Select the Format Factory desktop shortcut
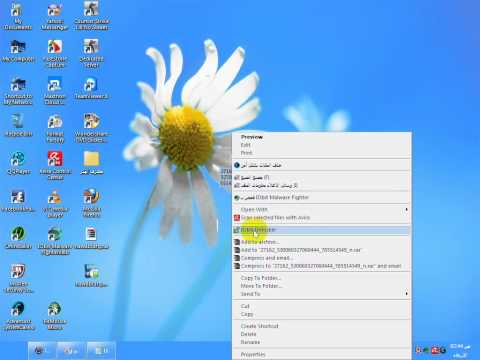This screenshot has width=480, height=360. (55, 129)
